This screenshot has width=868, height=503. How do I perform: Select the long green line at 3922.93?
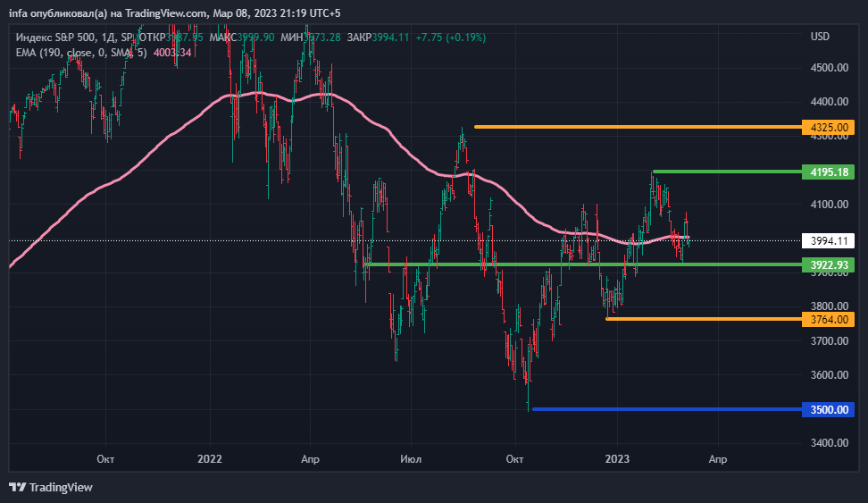(x=582, y=264)
